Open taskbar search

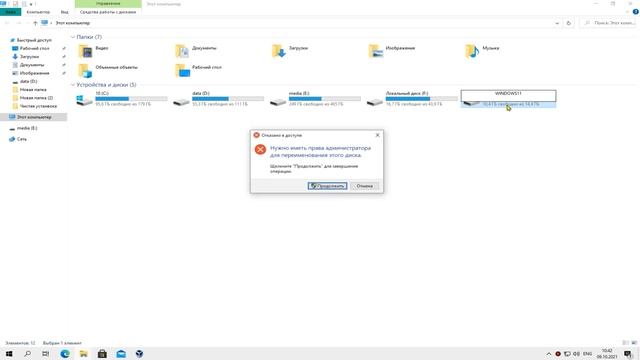pyautogui.click(x=27, y=353)
